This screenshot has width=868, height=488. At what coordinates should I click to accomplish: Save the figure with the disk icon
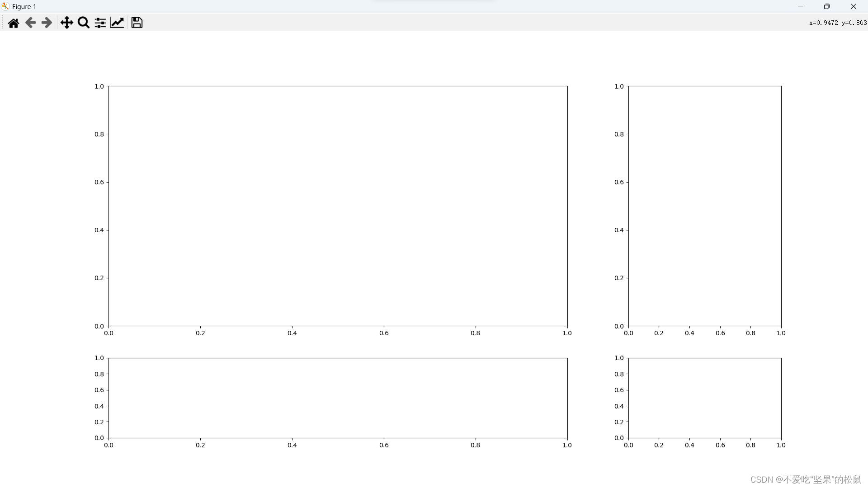137,23
